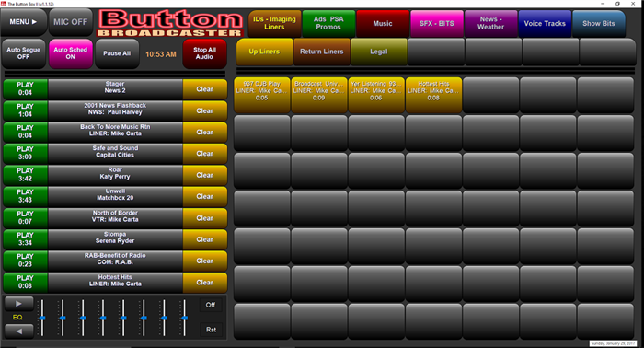Viewport: 644px width, 348px height.
Task: Toggle the MIC OFF button
Action: point(71,22)
